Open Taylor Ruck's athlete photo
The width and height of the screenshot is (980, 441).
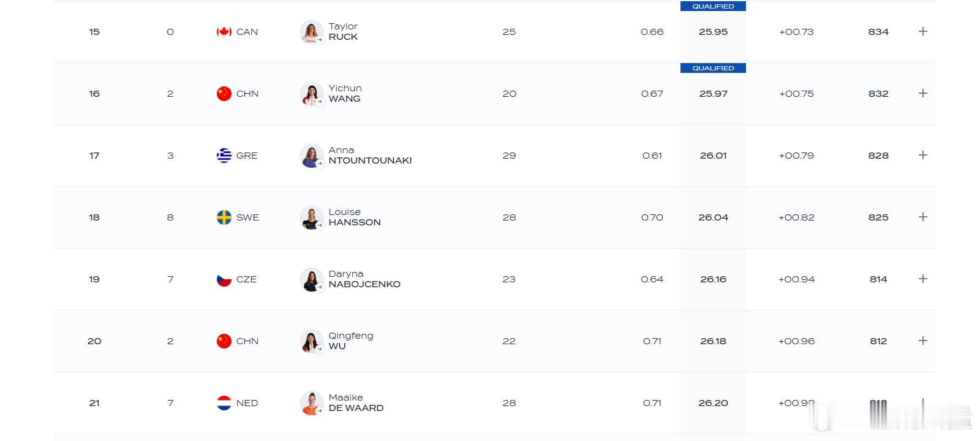[311, 32]
